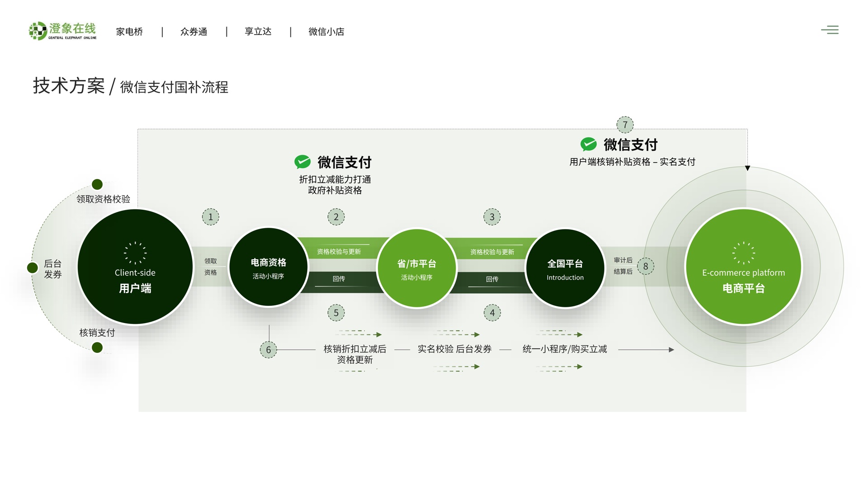This screenshot has height=488, width=868.
Task: Click the 核销折扣立减后资格更新 text
Action: [x=355, y=354]
